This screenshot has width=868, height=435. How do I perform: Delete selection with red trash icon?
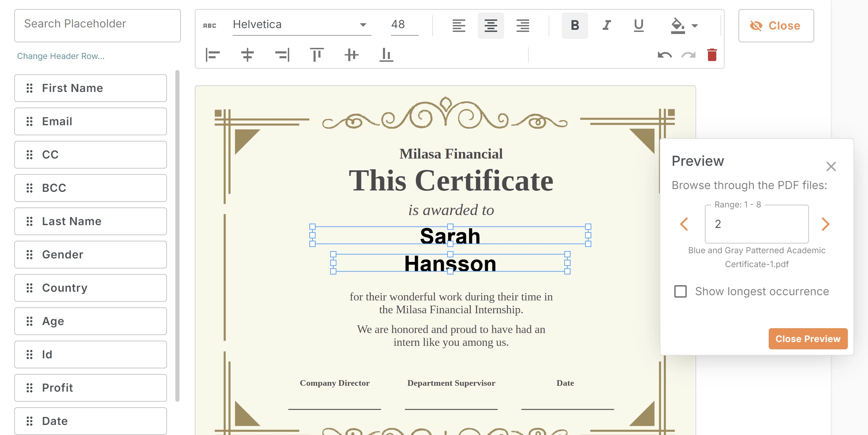(712, 55)
